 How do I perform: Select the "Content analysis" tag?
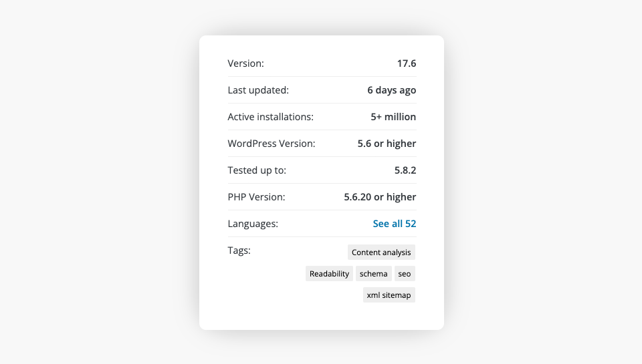tap(381, 252)
